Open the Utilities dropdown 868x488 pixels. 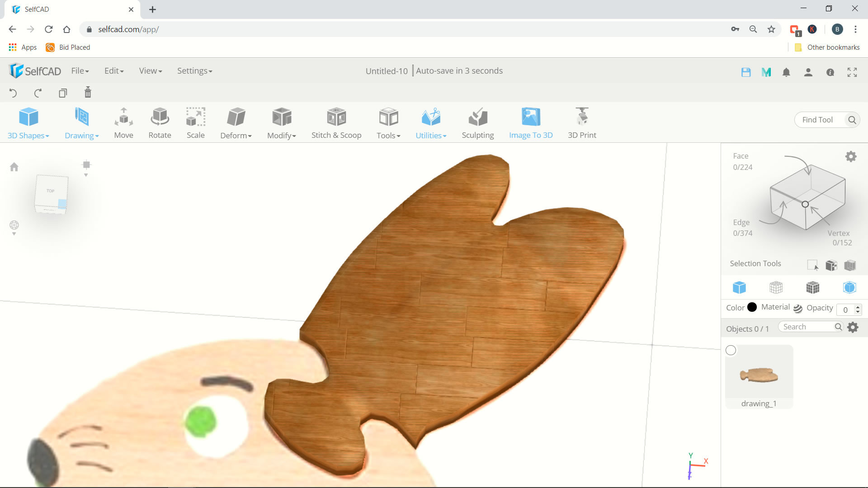431,123
